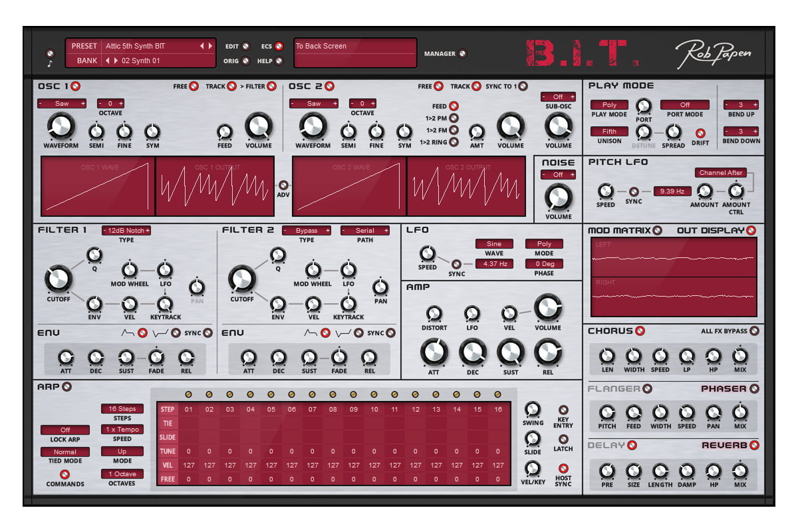Click the music note icon at top left
Screen dimensions: 798x532
pos(50,64)
